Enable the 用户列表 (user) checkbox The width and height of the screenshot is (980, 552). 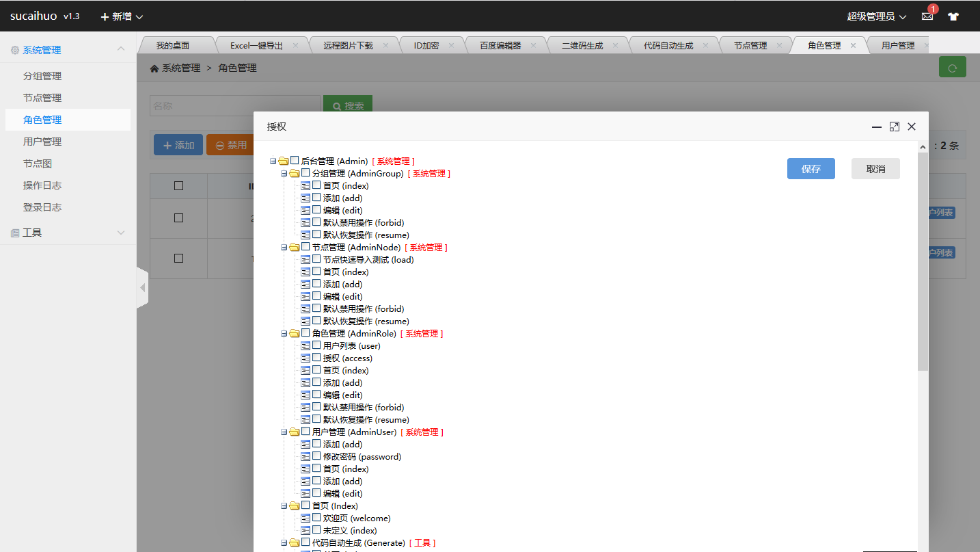coord(316,345)
